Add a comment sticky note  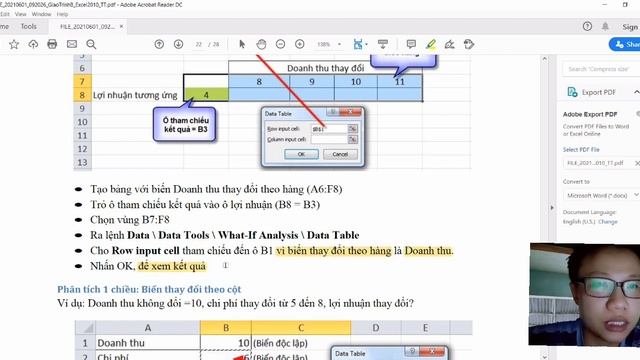pyautogui.click(x=411, y=44)
